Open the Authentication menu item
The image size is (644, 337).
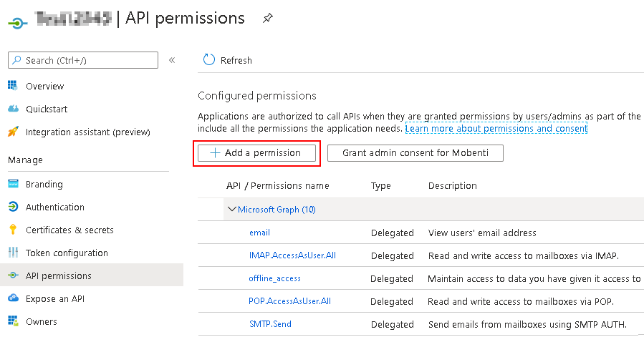tap(54, 207)
